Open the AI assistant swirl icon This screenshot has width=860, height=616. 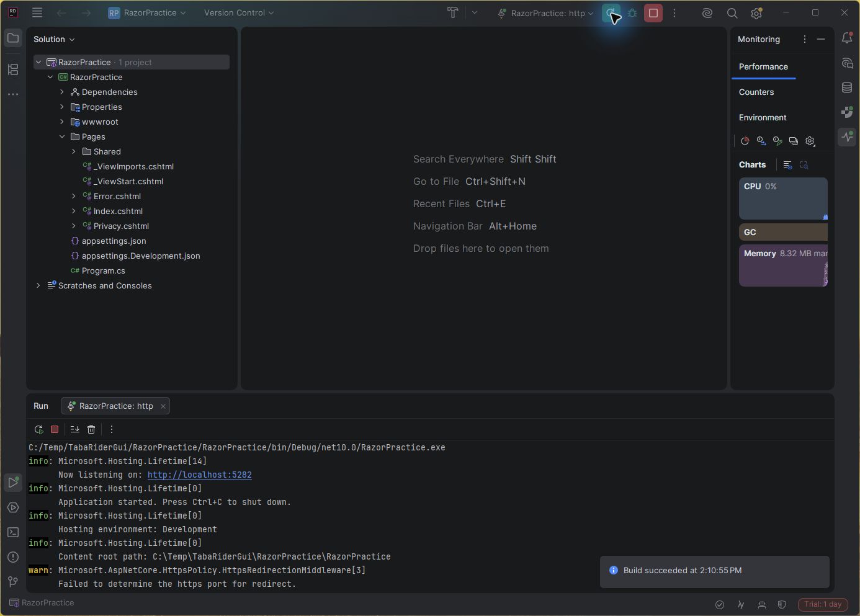click(x=707, y=13)
